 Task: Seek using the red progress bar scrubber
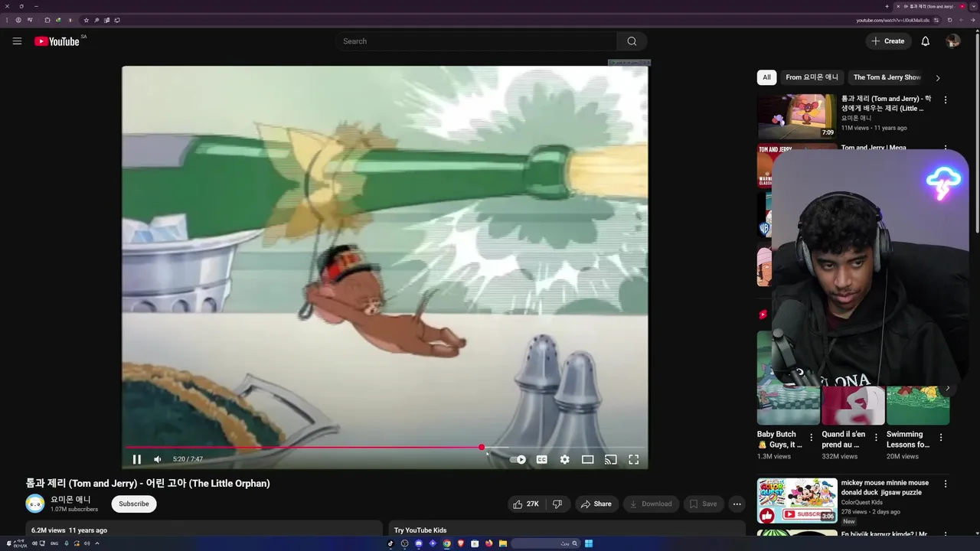tap(482, 447)
